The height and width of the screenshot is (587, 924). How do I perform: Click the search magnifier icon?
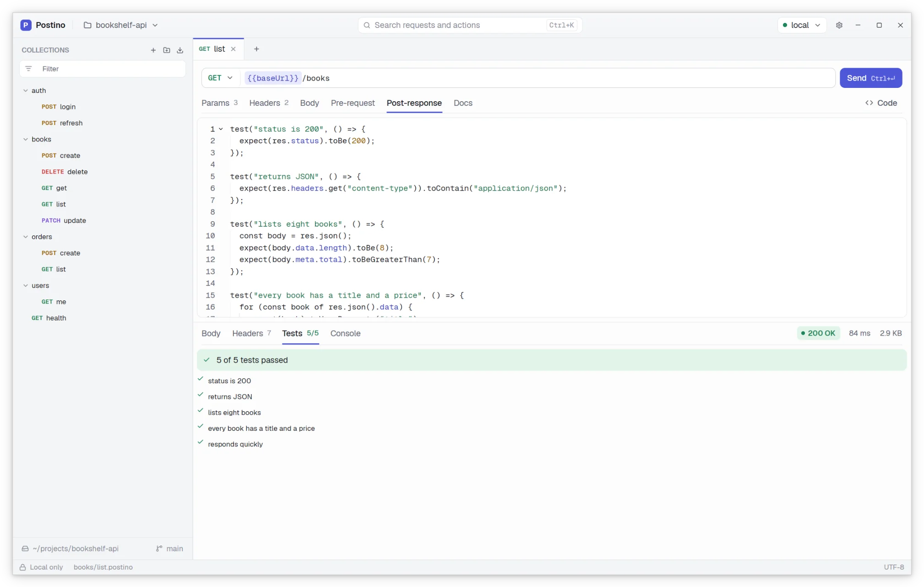coord(367,25)
